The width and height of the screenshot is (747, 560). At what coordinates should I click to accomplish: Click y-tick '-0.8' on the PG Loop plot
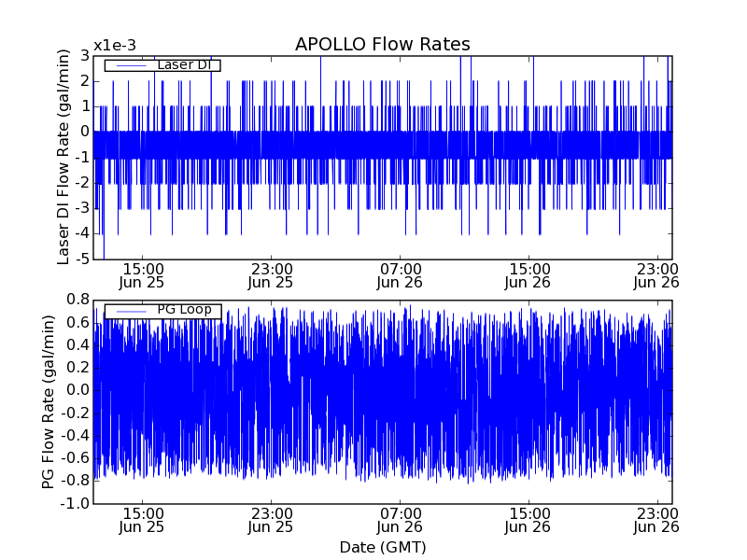[76, 481]
